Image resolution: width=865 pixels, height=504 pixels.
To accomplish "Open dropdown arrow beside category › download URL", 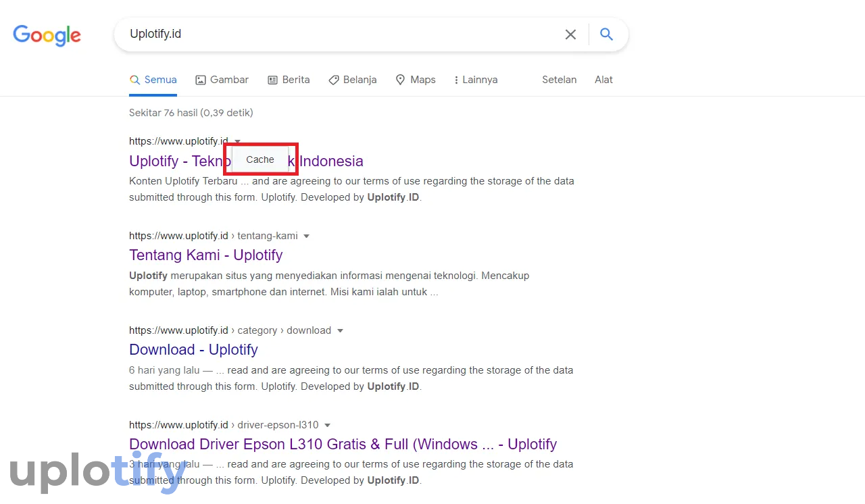I will tap(340, 331).
